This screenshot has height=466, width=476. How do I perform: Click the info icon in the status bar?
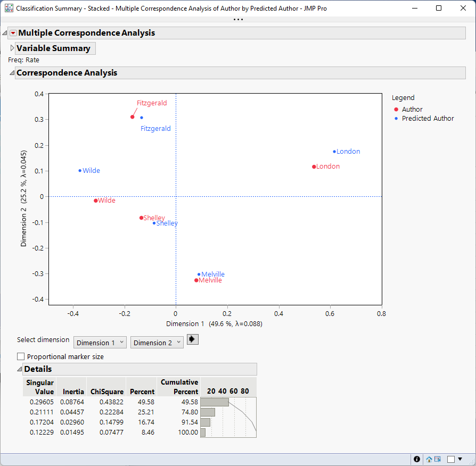[416, 459]
